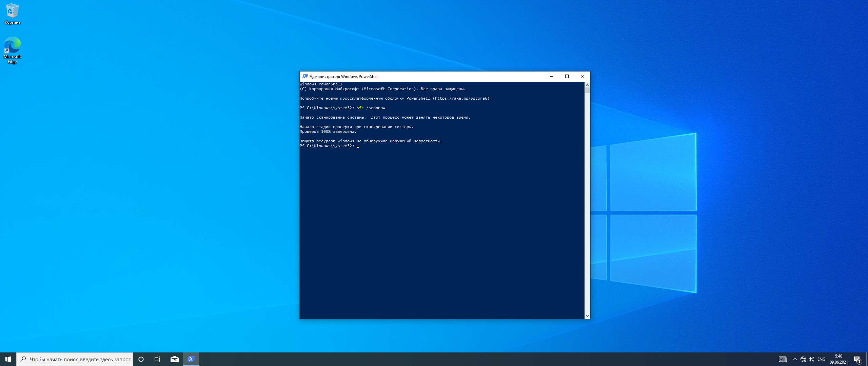Click the 'sfc /scannow' command text
This screenshot has height=366, width=868.
[371, 108]
